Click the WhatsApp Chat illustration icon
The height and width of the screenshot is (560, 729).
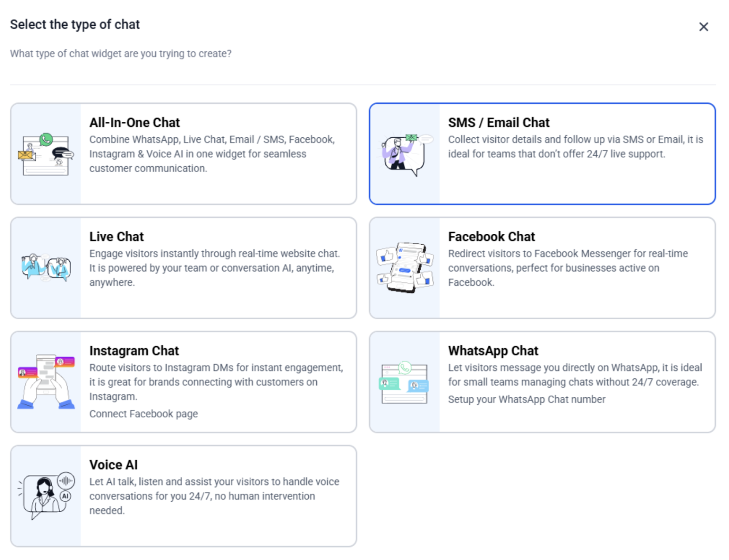pyautogui.click(x=404, y=382)
